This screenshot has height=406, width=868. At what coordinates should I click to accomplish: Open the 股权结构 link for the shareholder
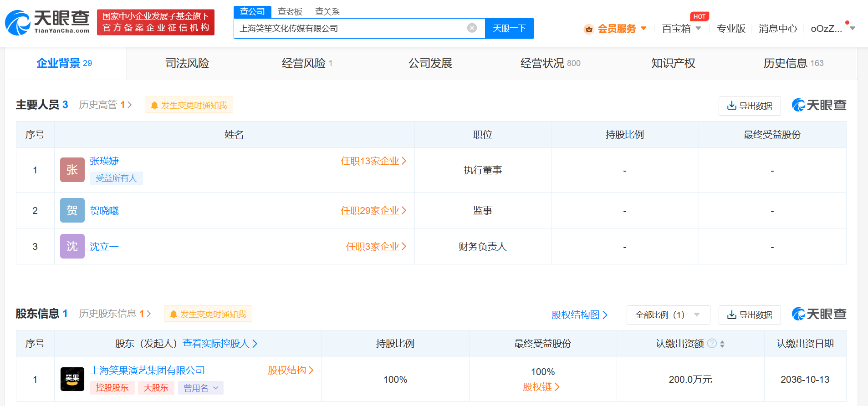[291, 370]
